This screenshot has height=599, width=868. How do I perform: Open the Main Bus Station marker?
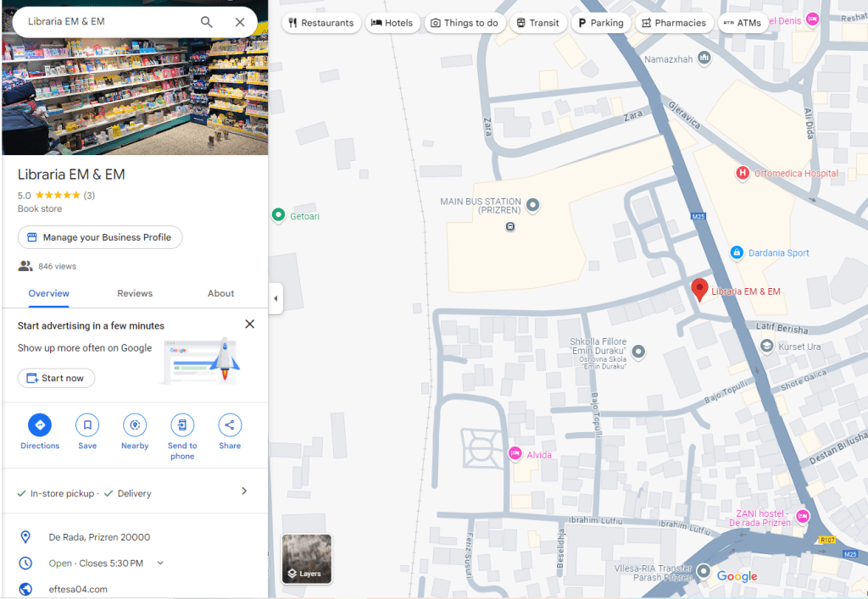(532, 205)
